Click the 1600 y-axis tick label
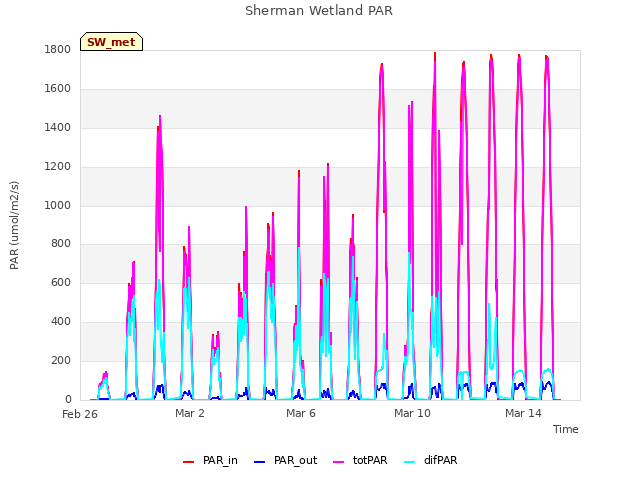The image size is (640, 480). [x=58, y=89]
